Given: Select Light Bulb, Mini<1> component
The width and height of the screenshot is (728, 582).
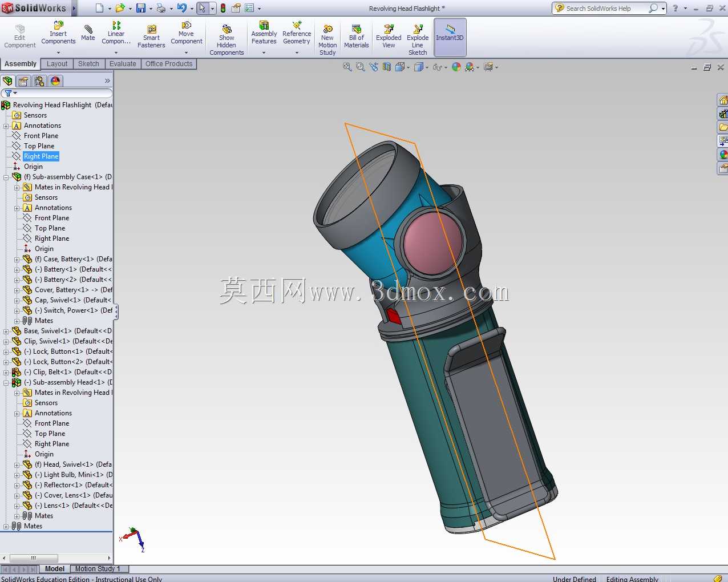Looking at the screenshot, I should pos(74,475).
